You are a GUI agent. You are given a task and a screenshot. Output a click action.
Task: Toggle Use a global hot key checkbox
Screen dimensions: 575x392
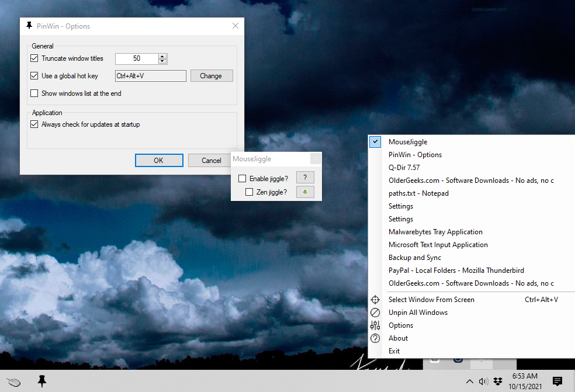pyautogui.click(x=34, y=75)
